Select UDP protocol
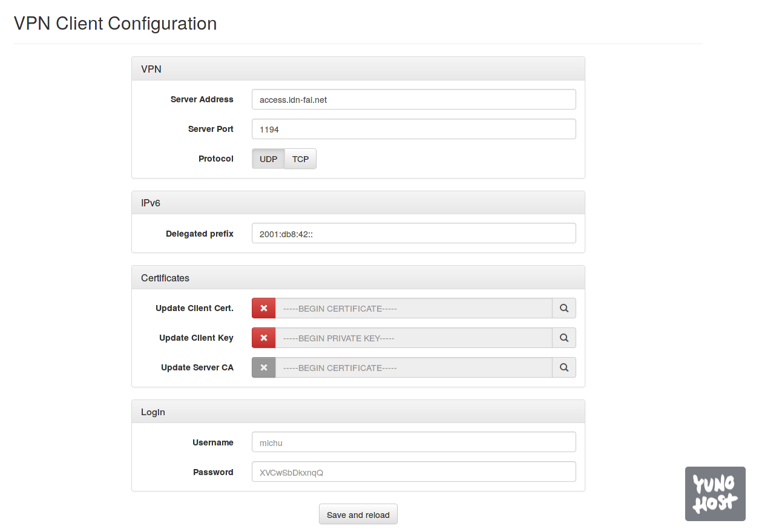This screenshot has width=759, height=532. [268, 159]
